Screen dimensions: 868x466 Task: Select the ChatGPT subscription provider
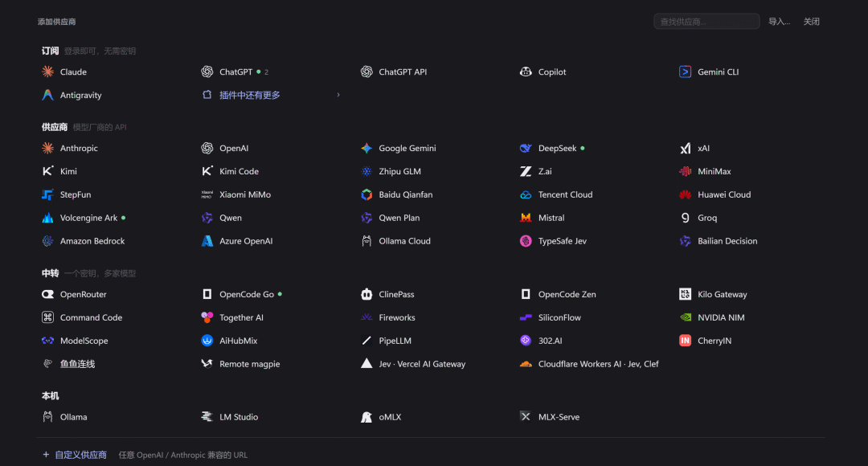click(x=235, y=72)
